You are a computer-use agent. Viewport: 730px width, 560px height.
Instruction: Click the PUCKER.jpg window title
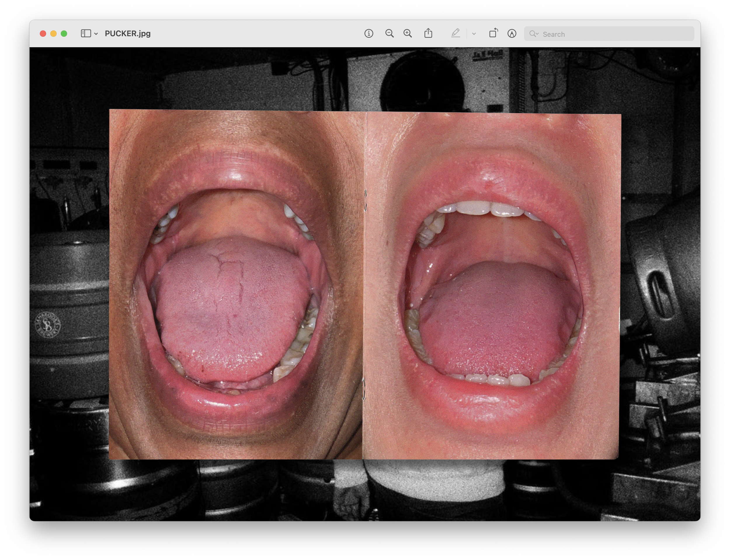127,33
